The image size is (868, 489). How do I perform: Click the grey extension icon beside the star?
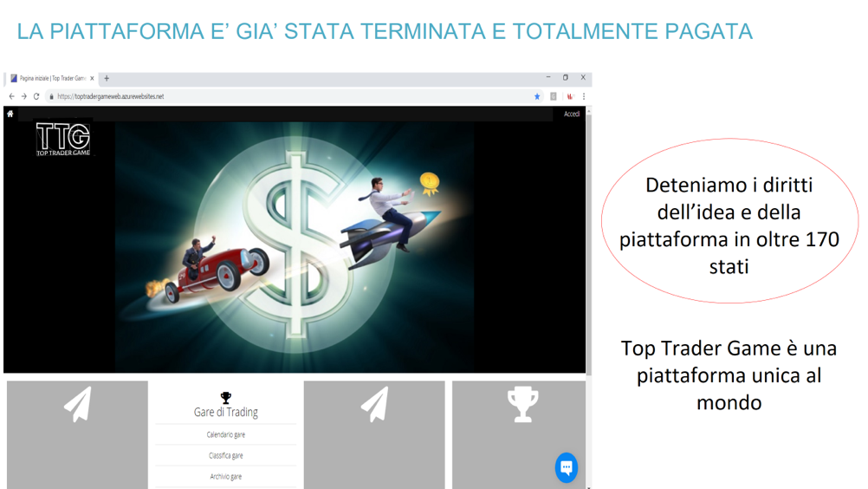pos(553,96)
